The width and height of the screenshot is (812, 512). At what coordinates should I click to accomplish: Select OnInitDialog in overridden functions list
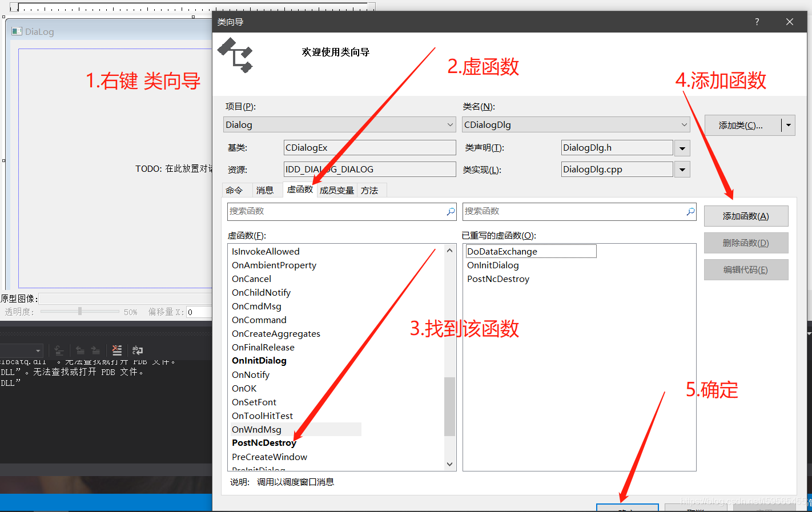[493, 265]
